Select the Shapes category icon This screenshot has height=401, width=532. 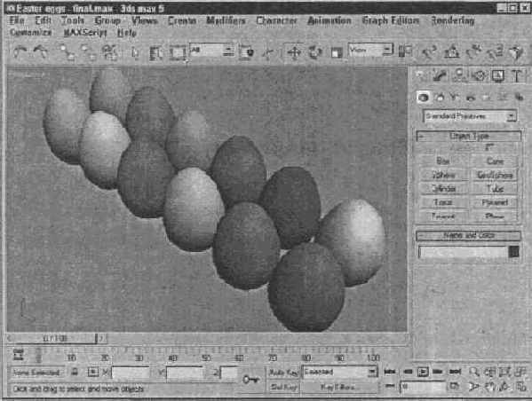click(440, 98)
